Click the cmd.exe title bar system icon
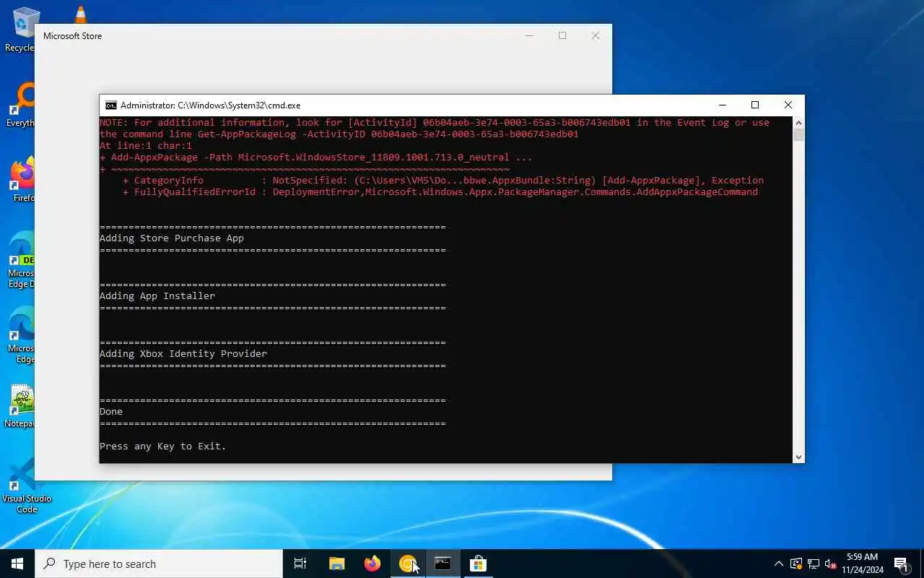 click(x=110, y=105)
